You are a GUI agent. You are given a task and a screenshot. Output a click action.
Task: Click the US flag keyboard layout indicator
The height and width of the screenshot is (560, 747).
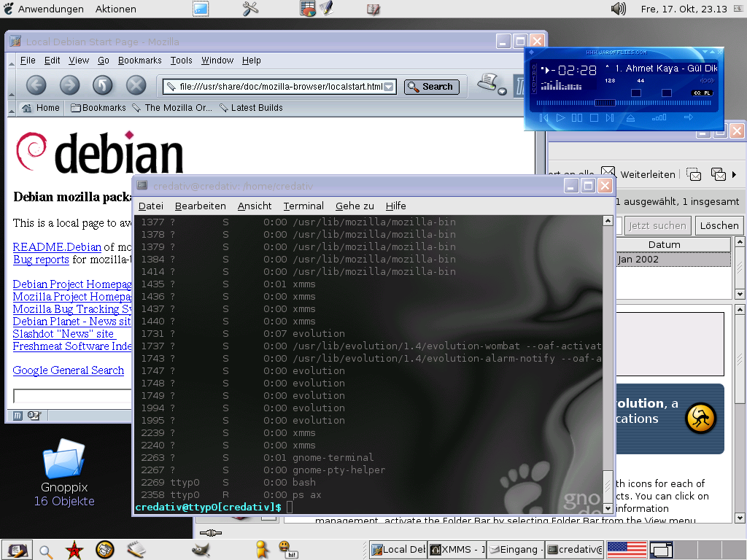click(x=627, y=550)
